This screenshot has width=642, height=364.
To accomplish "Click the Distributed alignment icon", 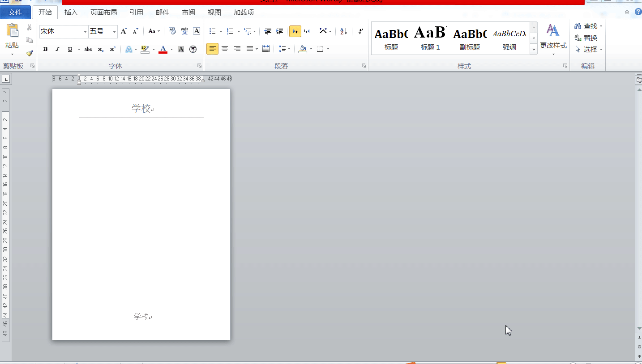I will [266, 49].
